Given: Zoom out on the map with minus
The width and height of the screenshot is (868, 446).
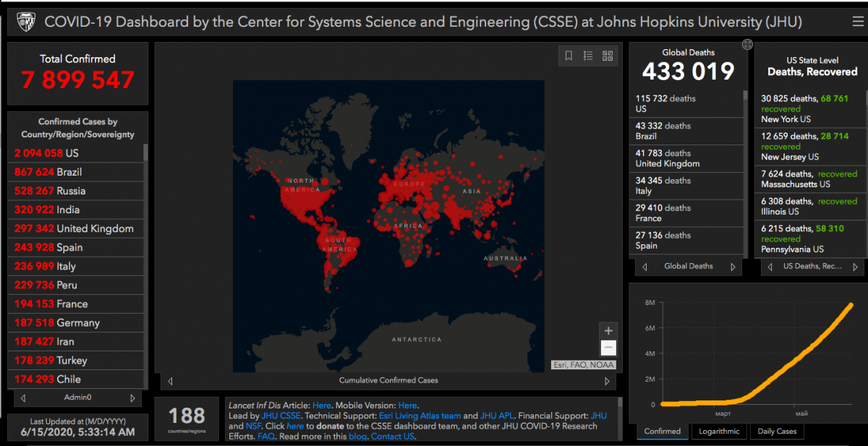Looking at the screenshot, I should pyautogui.click(x=608, y=348).
